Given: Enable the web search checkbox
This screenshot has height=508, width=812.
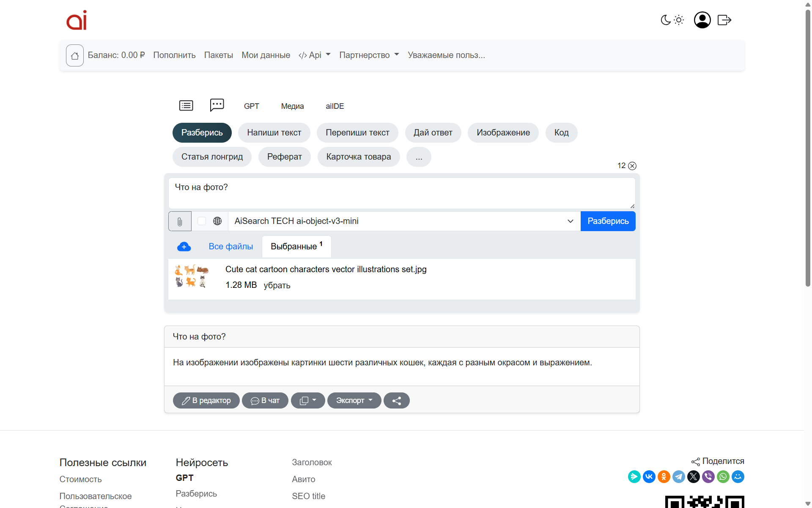Looking at the screenshot, I should [202, 221].
